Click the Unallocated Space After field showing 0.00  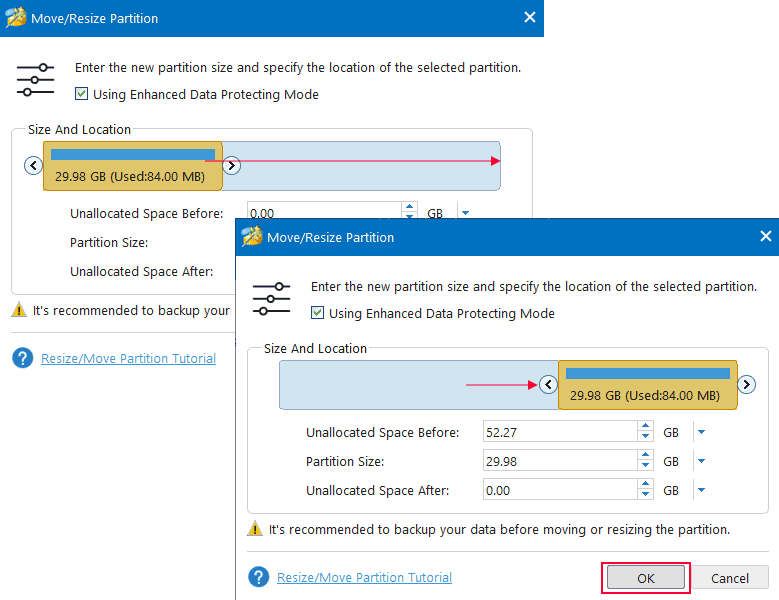[x=559, y=491]
